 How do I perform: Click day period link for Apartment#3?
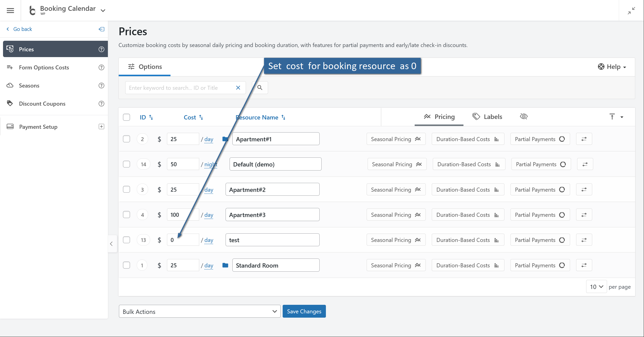click(209, 215)
